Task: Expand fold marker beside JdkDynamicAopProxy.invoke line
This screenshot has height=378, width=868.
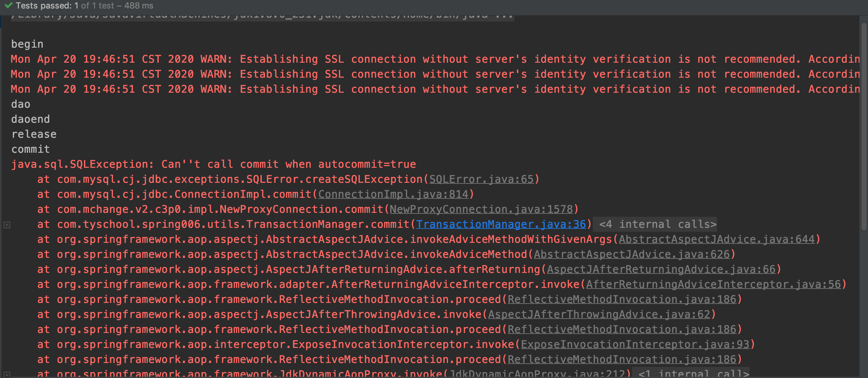Action: (7, 374)
